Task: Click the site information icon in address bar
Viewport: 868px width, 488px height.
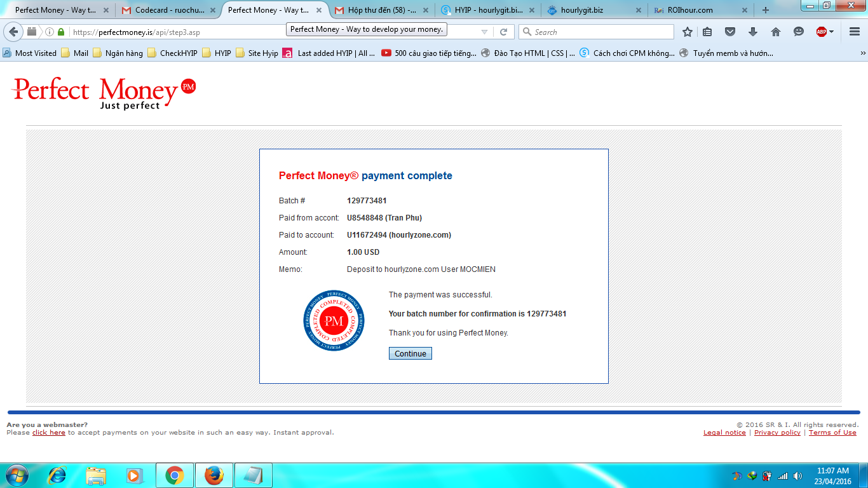Action: coord(50,32)
